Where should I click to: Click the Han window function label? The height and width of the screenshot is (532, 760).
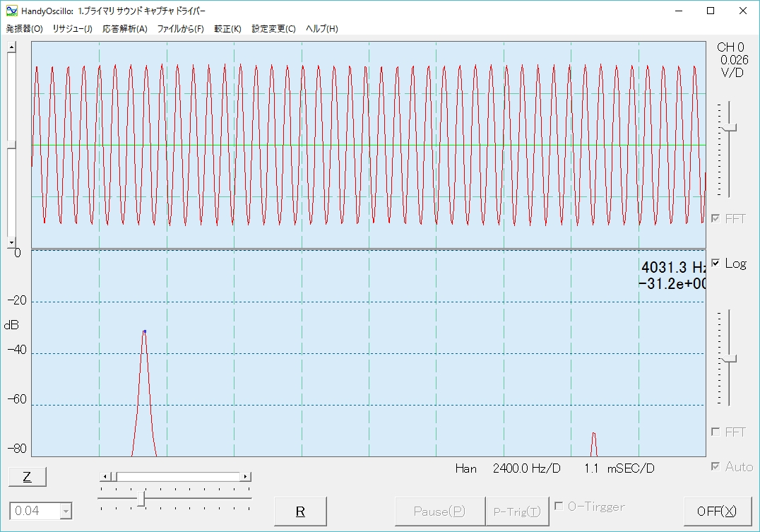(465, 468)
